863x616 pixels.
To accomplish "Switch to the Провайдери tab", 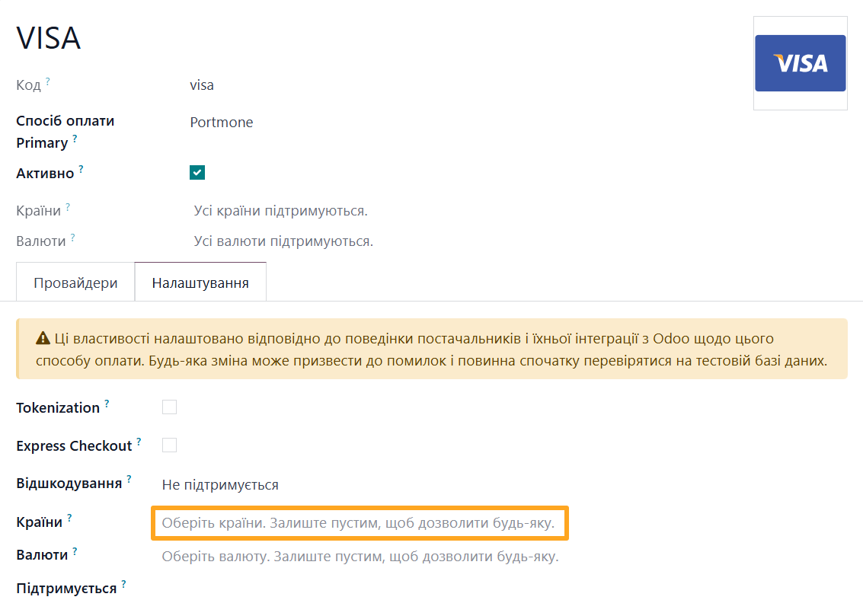I will (75, 282).
